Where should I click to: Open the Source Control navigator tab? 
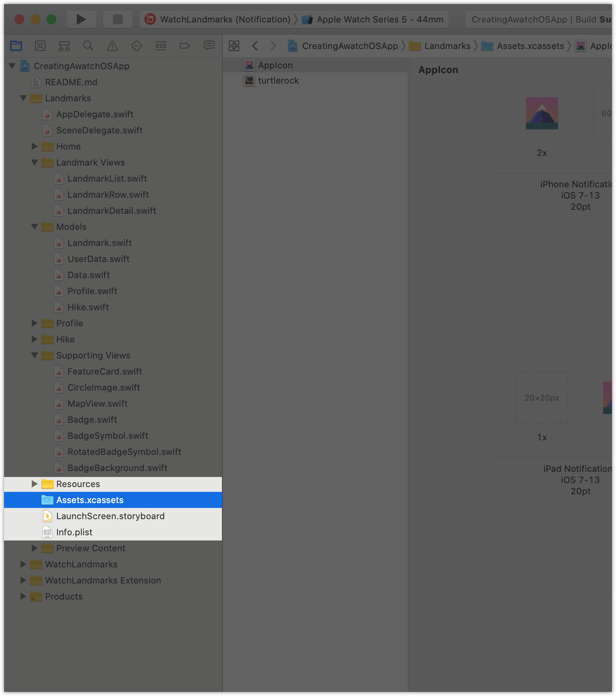40,46
